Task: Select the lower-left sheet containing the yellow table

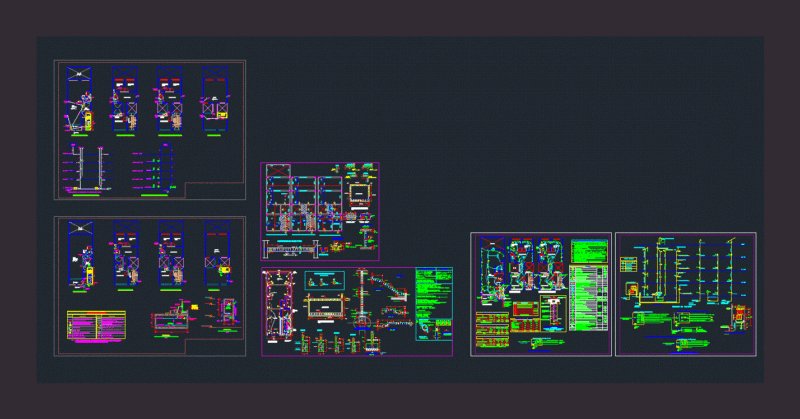Action: tap(149, 286)
